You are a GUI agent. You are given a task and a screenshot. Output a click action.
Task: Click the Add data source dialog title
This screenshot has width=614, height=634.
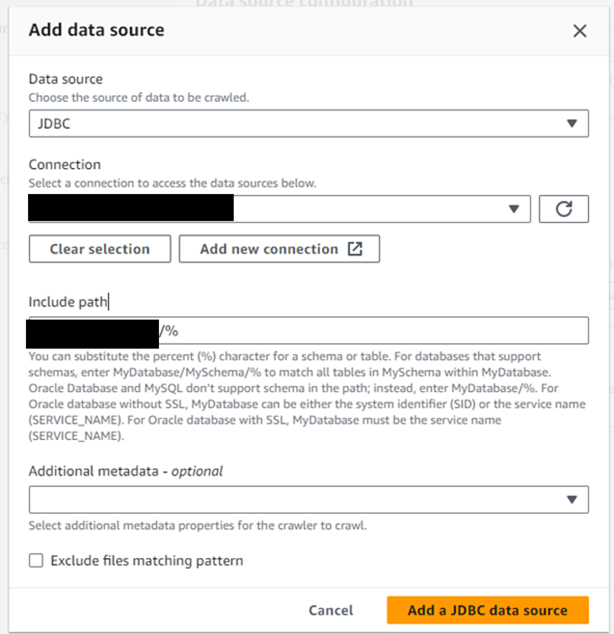97,30
